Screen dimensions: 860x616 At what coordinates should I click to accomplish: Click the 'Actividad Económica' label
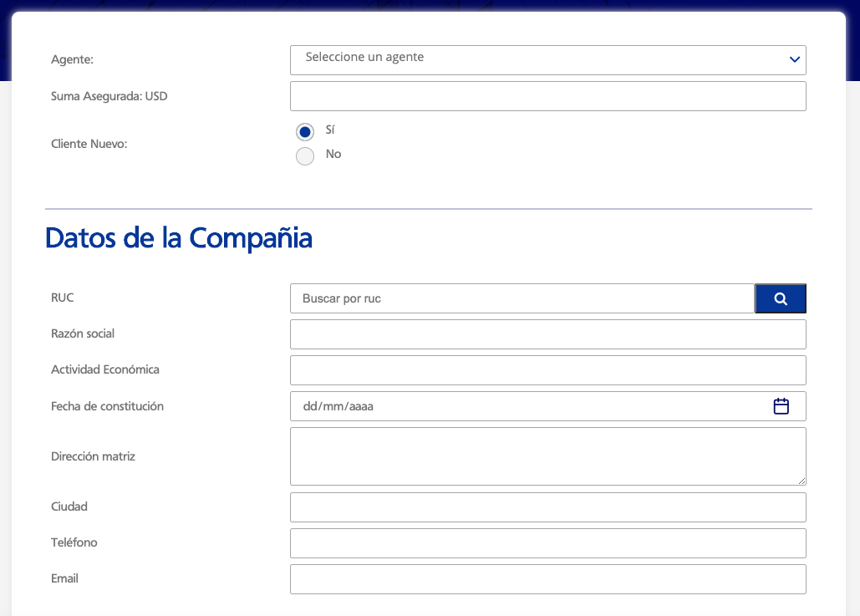[x=105, y=369]
